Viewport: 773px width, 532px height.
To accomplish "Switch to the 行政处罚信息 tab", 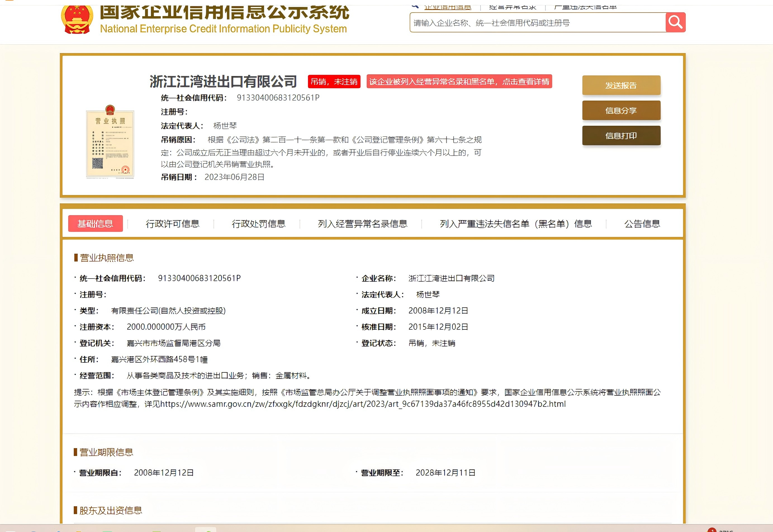I will tap(259, 224).
